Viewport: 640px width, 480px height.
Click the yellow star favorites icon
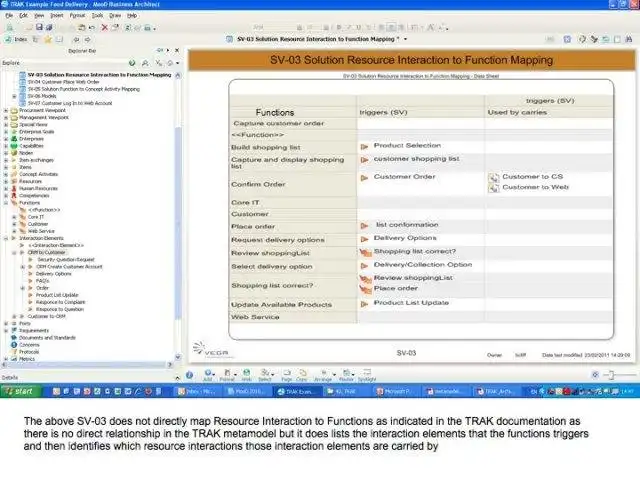[48, 39]
